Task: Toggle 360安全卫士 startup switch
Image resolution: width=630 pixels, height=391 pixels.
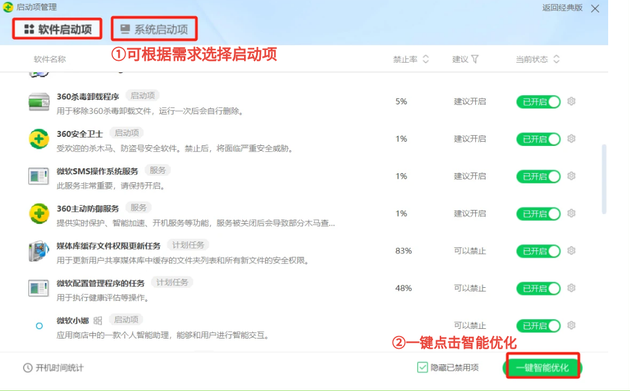Action: click(538, 139)
